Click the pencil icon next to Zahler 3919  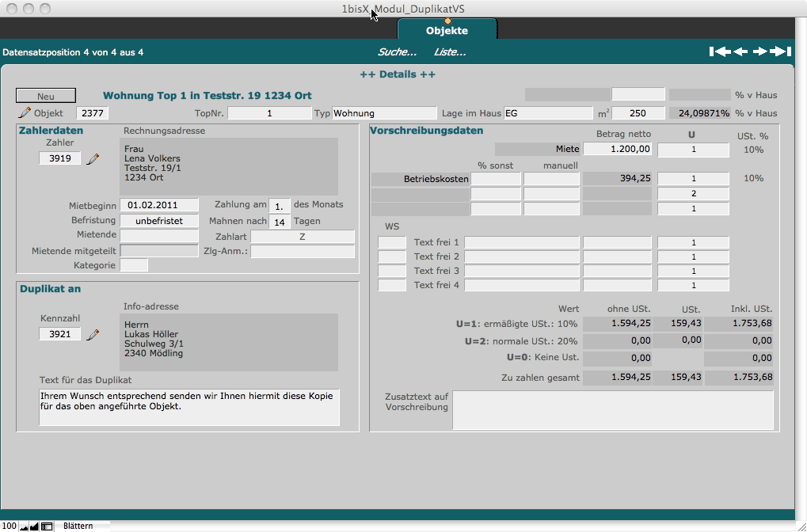coord(93,158)
